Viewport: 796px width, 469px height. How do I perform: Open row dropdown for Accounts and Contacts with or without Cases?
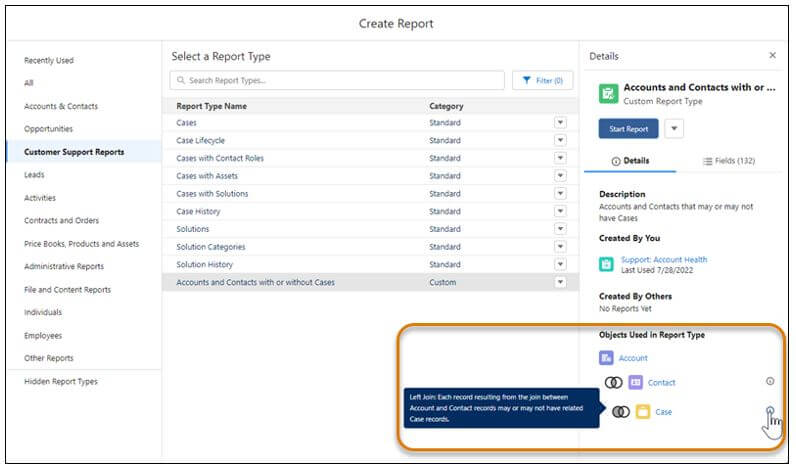click(x=560, y=283)
